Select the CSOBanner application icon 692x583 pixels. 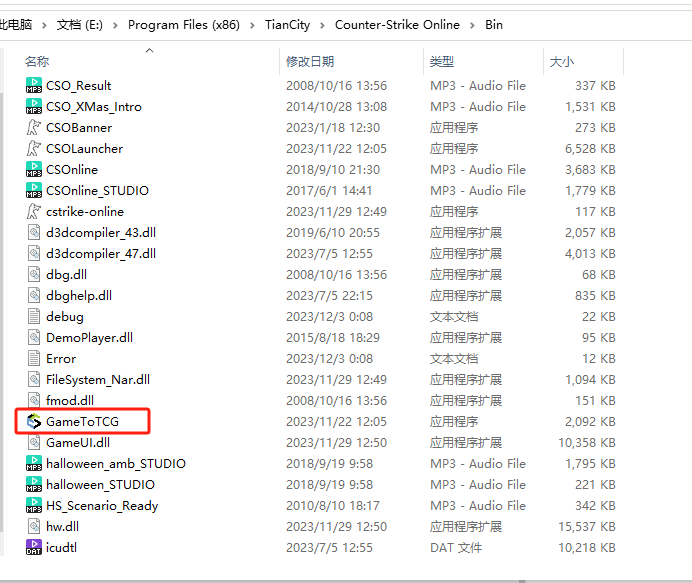[34, 127]
